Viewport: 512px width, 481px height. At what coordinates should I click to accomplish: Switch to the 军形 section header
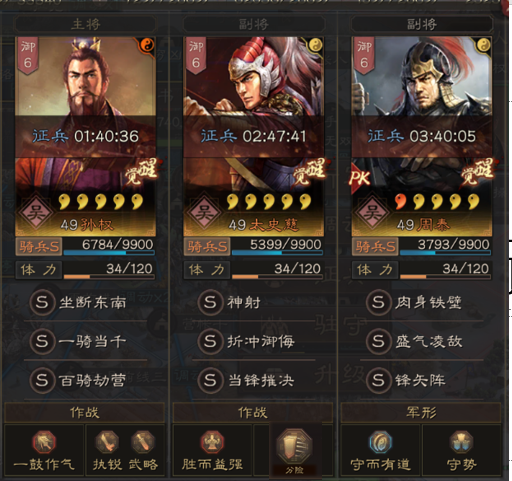click(421, 413)
